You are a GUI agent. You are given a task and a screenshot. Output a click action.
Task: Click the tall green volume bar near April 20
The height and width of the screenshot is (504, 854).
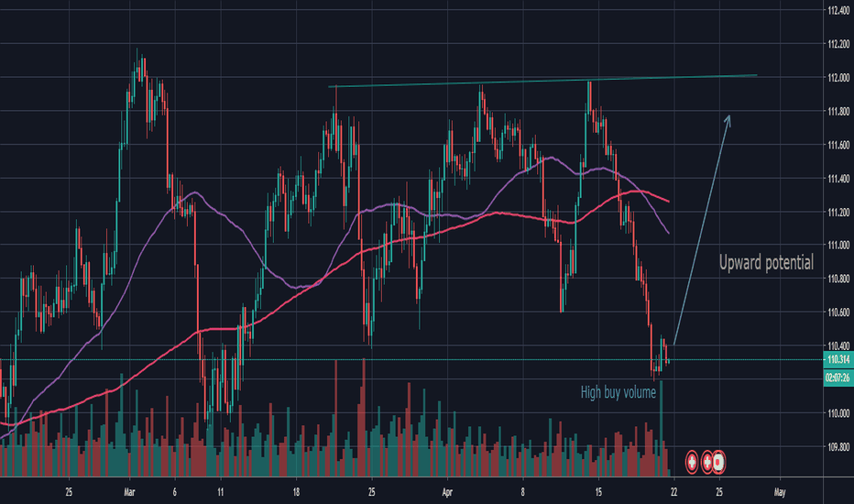[662, 425]
